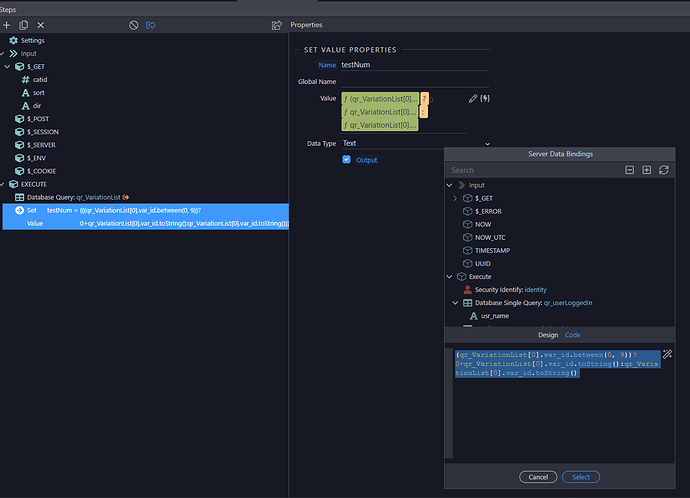Image resolution: width=690 pixels, height=498 pixels.
Task: Select NOW binding
Action: 477,224
